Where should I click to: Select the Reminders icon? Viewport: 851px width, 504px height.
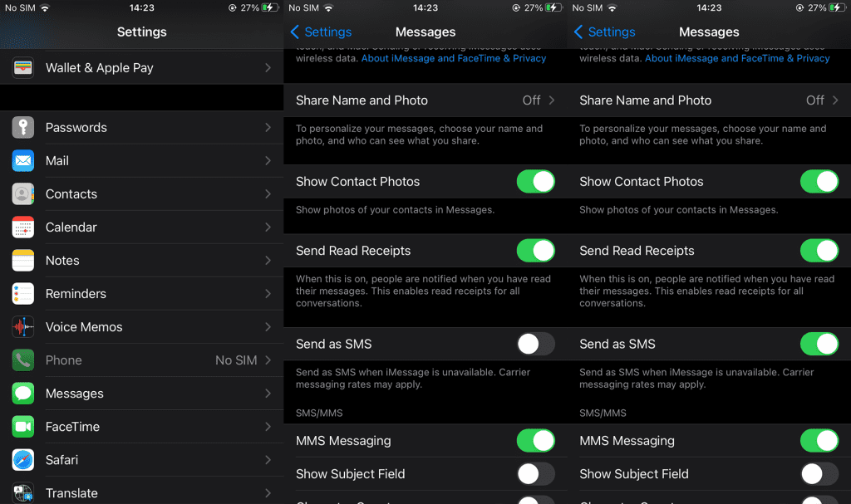[x=25, y=293]
